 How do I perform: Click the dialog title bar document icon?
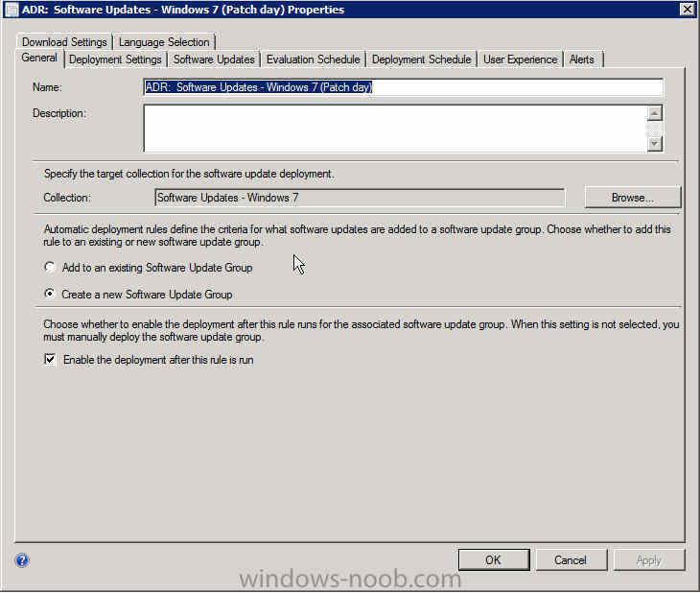point(12,10)
